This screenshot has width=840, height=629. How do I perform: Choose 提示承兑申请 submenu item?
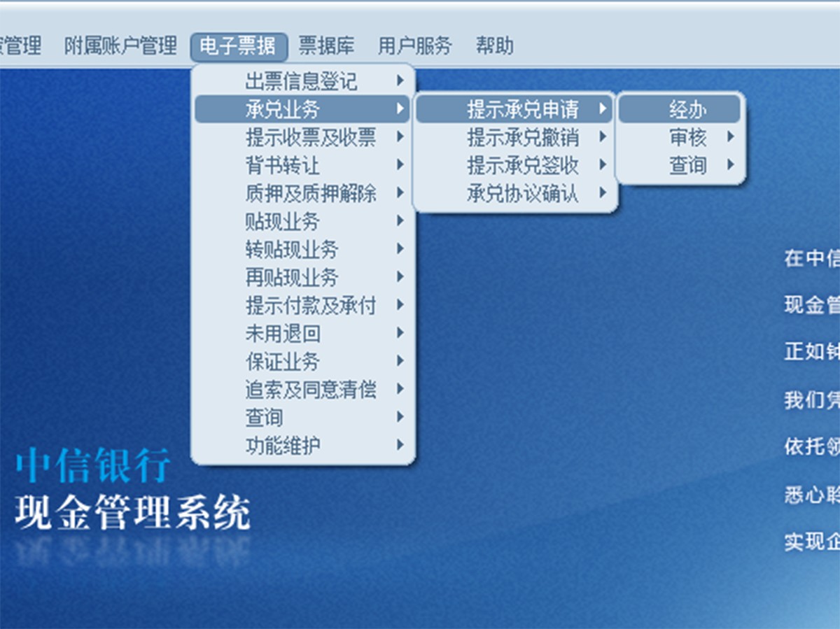tap(514, 109)
